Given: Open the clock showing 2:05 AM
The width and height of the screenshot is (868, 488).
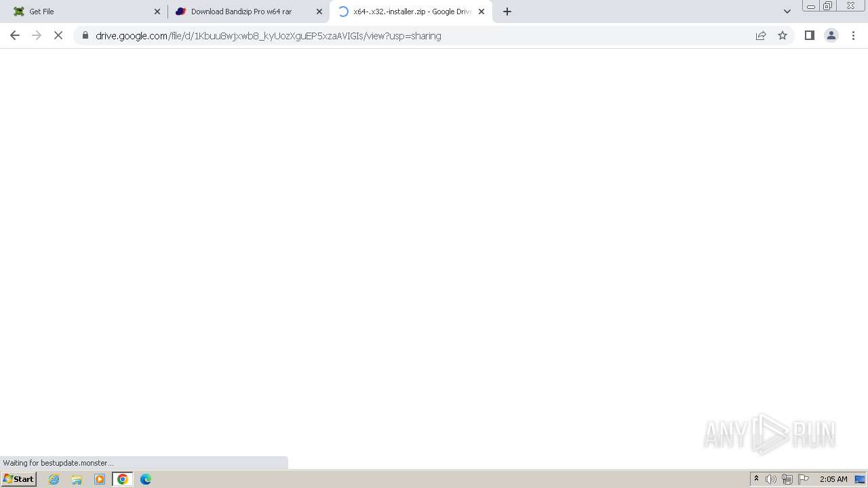Looking at the screenshot, I should (833, 479).
